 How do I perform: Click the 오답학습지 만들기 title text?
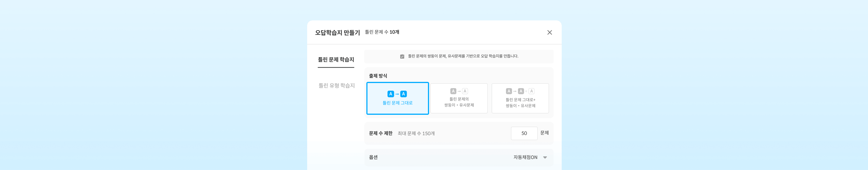point(337,33)
